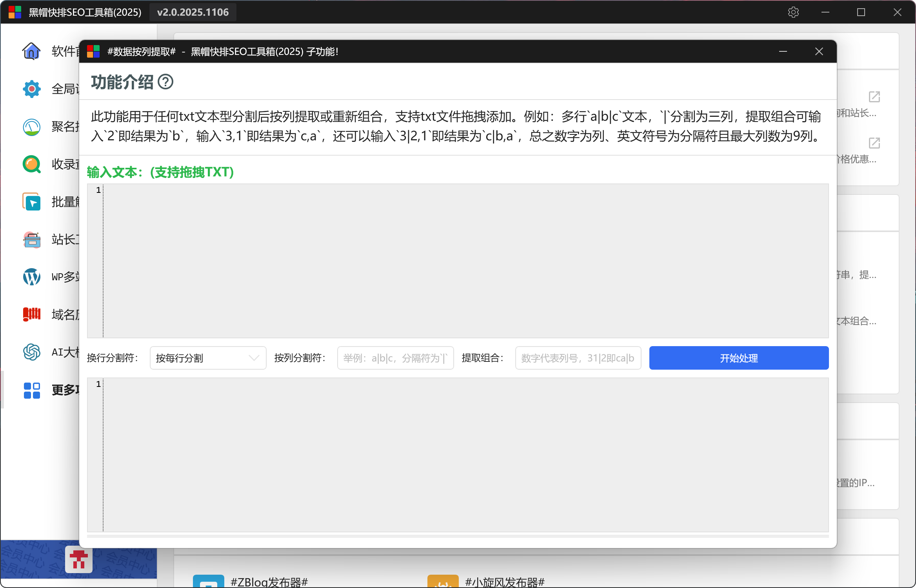Click the 提取组合 combination input field
This screenshot has height=588, width=916.
click(x=578, y=358)
